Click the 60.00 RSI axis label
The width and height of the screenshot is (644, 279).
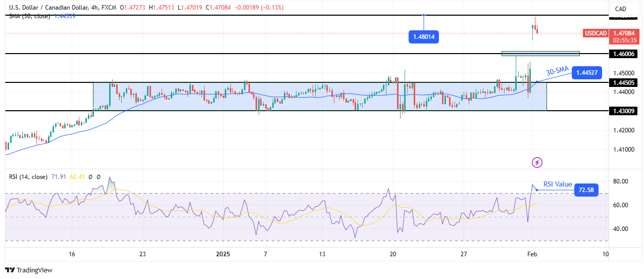[621, 205]
